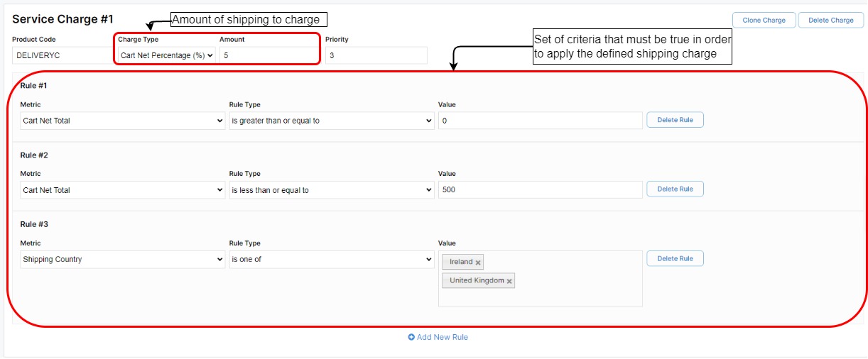Open Rule #1 Rule Type dropdown
This screenshot has height=359, width=868.
pos(331,121)
